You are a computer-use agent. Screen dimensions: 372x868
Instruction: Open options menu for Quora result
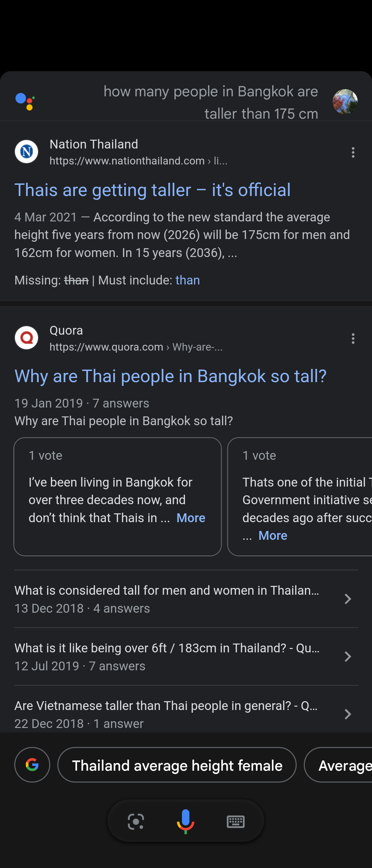pyautogui.click(x=353, y=339)
